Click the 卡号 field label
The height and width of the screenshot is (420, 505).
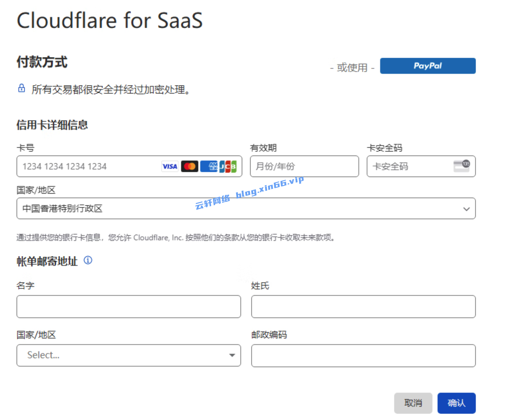click(26, 148)
